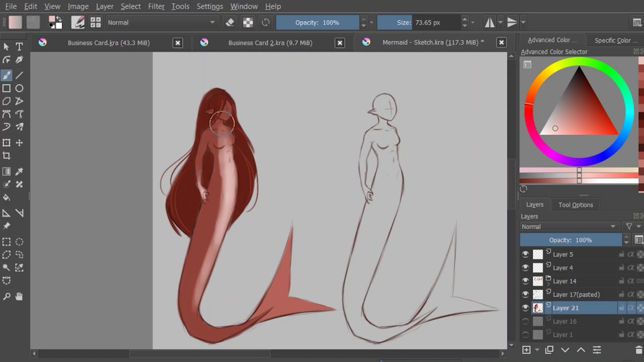Select the Rectangle shape tool

(x=7, y=88)
